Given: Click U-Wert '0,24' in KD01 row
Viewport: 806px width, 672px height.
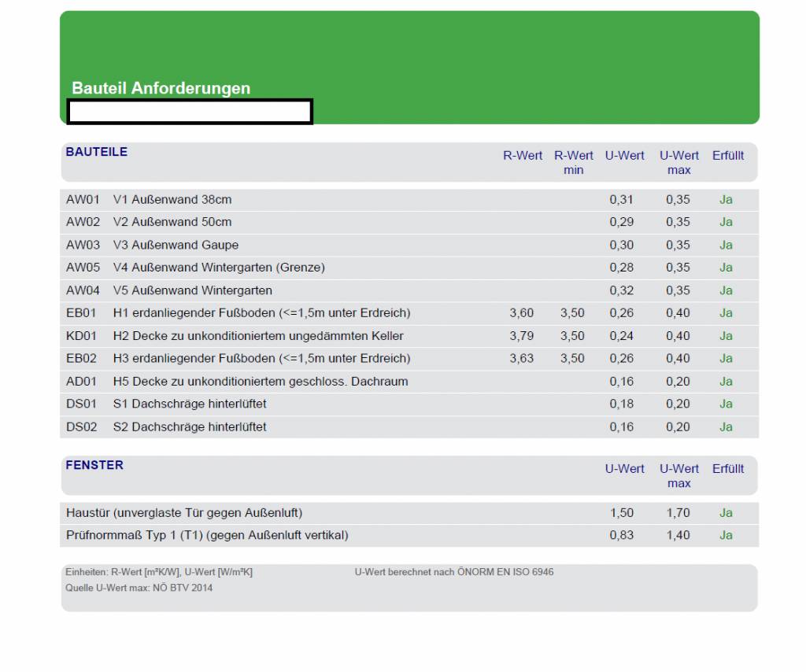Looking at the screenshot, I should click(x=622, y=336).
